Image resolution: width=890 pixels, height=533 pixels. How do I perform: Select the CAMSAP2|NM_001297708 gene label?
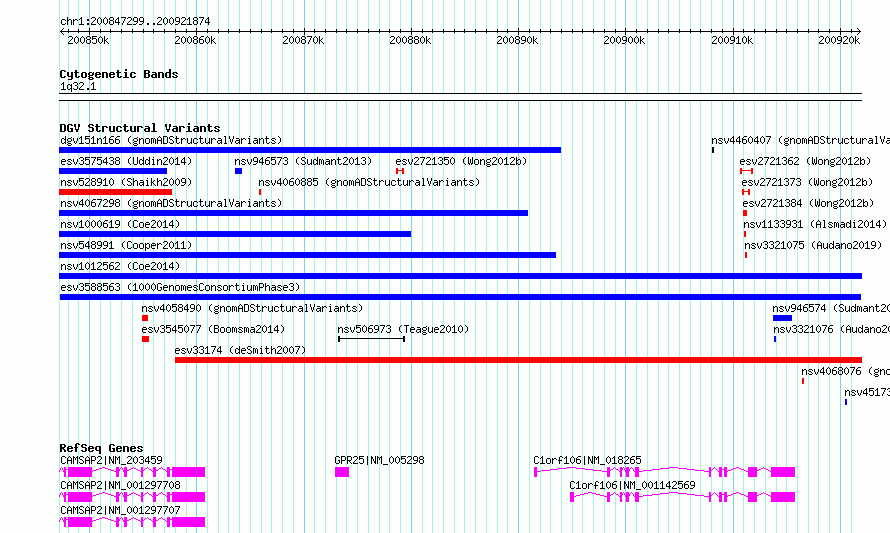(120, 485)
